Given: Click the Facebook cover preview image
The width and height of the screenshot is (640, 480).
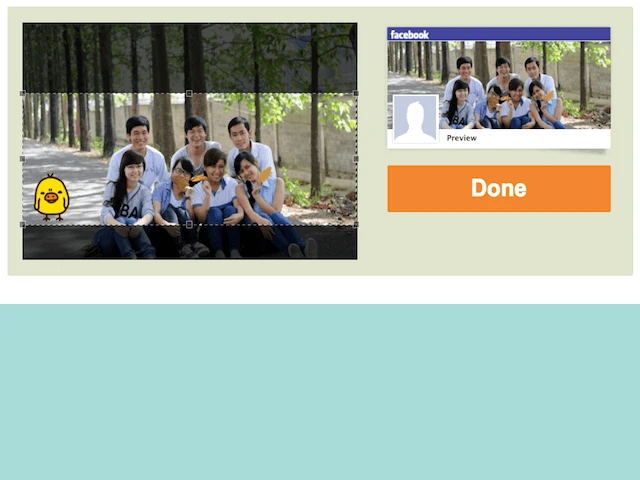Looking at the screenshot, I should pos(499,84).
